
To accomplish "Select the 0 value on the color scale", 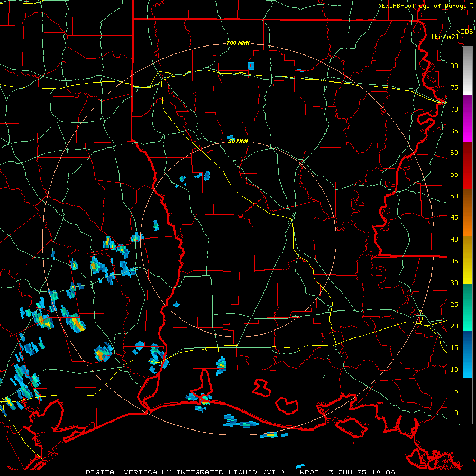I will [x=456, y=413].
